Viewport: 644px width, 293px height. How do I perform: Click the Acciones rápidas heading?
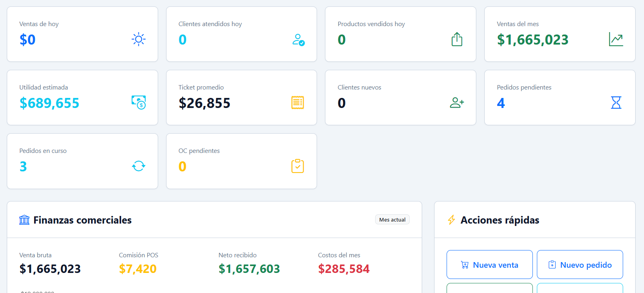[x=500, y=220]
